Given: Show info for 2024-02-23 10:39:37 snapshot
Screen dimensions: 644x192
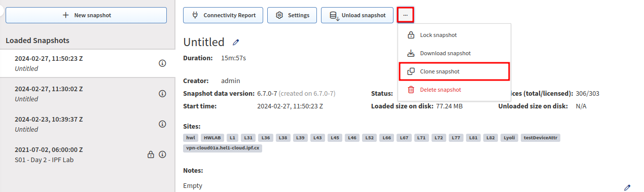Looking at the screenshot, I should pyautogui.click(x=163, y=124).
